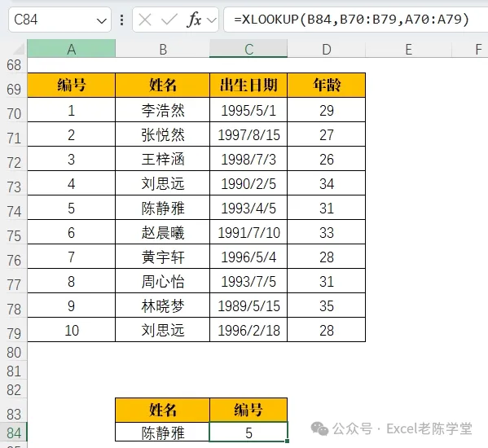488x448 pixels.
Task: Select ID cell 10 in column A
Action: 71,330
